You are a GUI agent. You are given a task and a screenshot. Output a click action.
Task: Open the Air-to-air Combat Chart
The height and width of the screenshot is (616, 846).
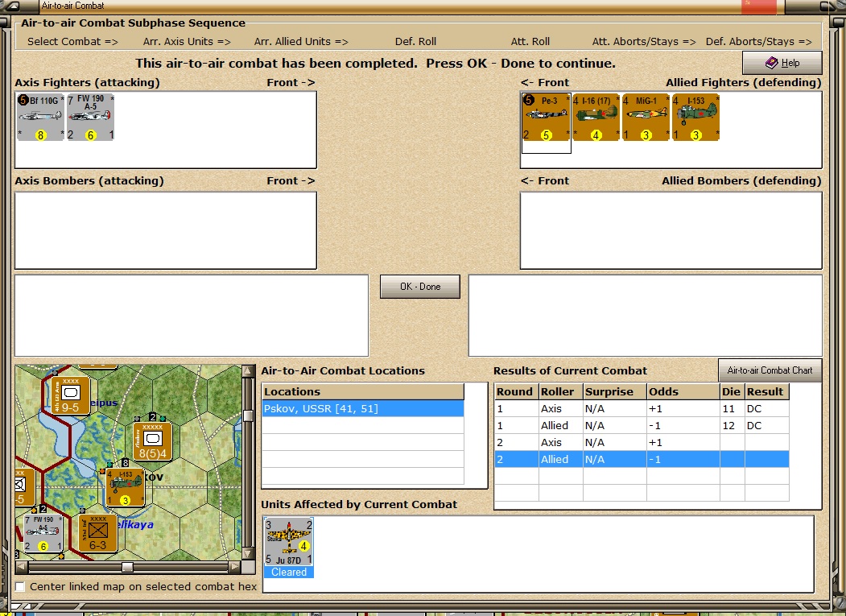pos(770,370)
